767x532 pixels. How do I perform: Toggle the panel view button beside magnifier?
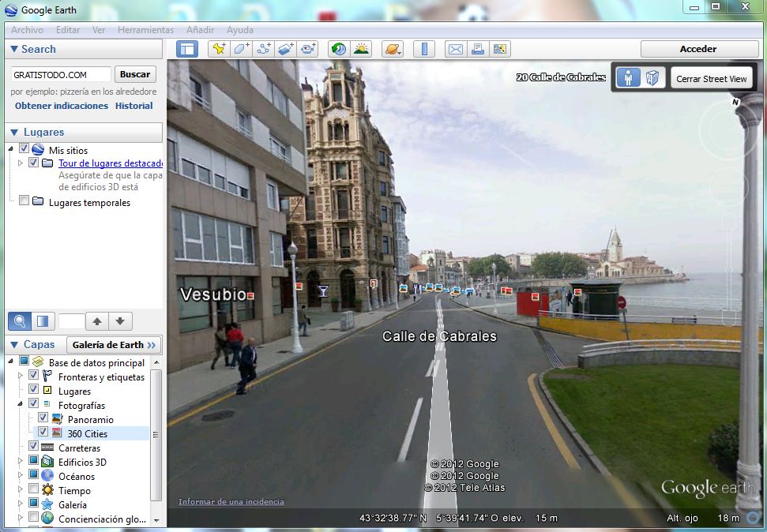(43, 321)
